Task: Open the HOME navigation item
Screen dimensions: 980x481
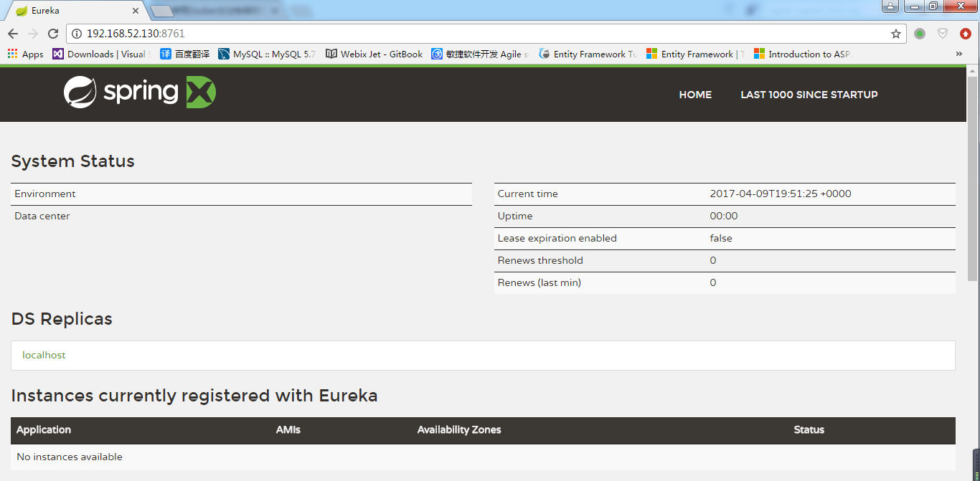Action: (x=695, y=95)
